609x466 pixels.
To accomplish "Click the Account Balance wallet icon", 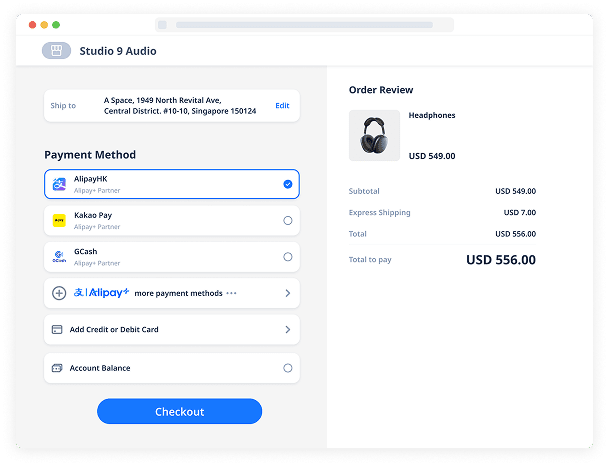I will tap(57, 368).
